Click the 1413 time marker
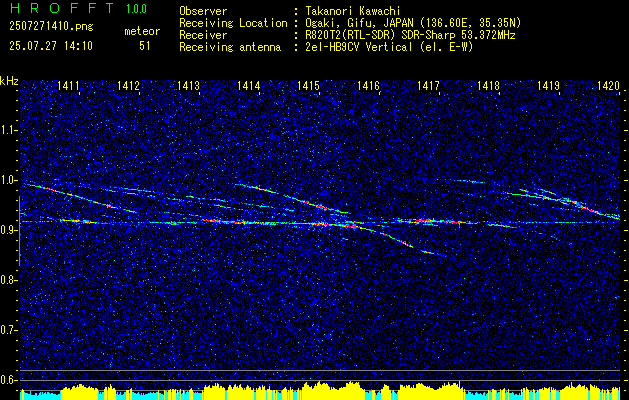 point(189,86)
